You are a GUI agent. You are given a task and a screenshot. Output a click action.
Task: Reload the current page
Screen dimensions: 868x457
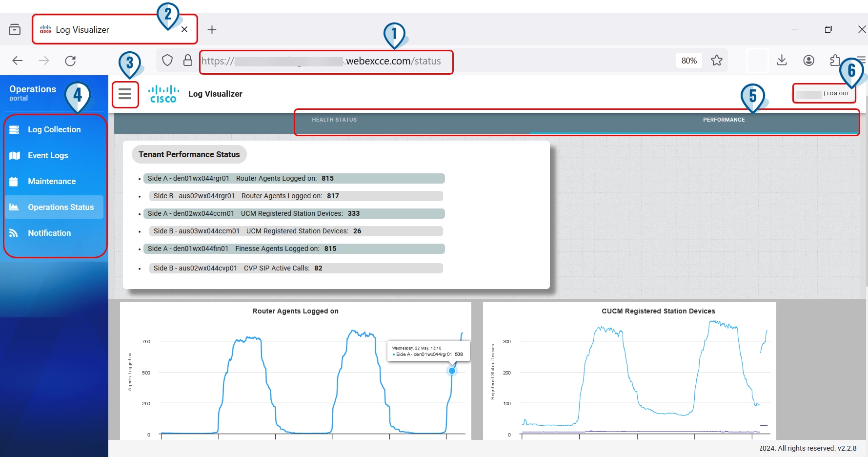[x=70, y=61]
